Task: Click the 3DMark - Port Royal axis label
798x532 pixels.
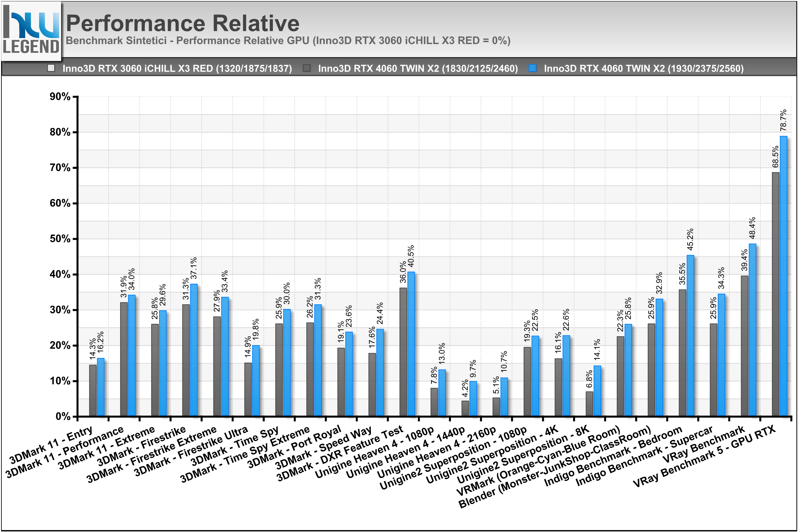Action: click(294, 447)
